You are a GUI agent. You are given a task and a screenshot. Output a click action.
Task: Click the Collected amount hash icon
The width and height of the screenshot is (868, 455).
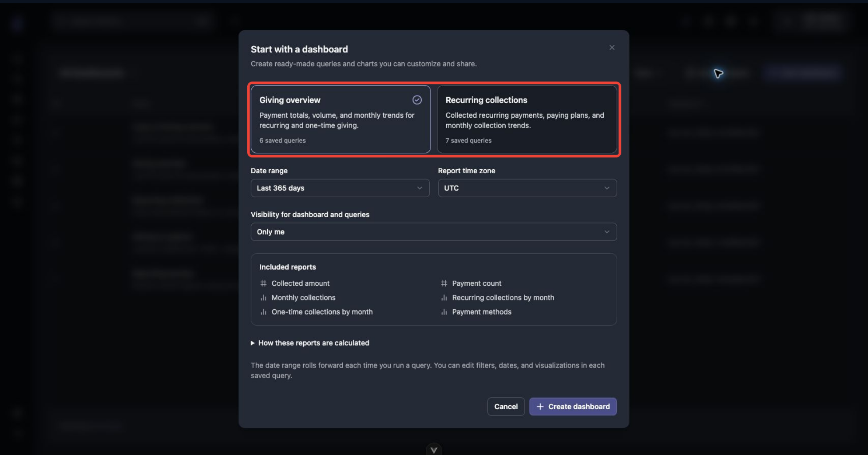(x=263, y=283)
